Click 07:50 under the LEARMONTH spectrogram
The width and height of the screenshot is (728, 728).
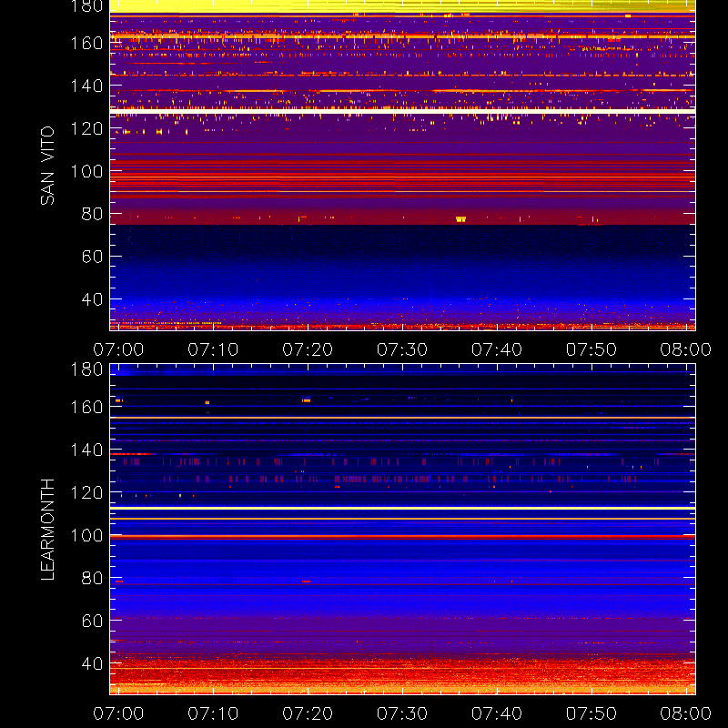click(x=591, y=713)
